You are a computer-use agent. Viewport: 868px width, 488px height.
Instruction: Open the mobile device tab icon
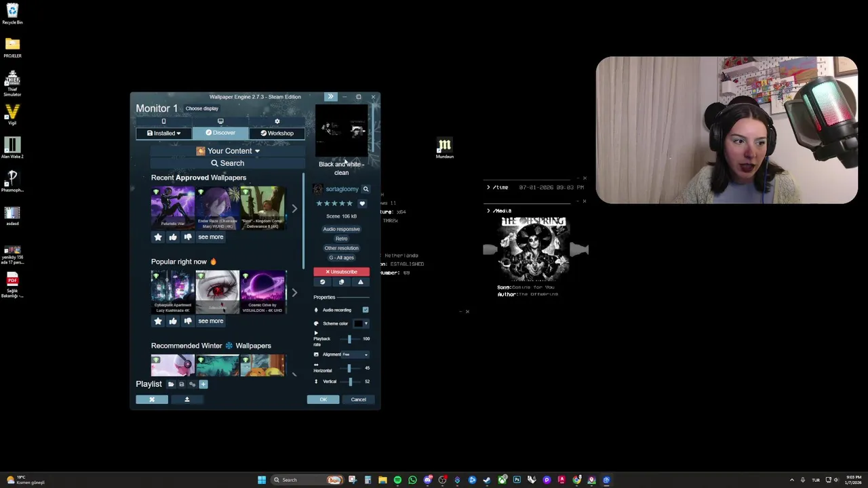pyautogui.click(x=163, y=121)
